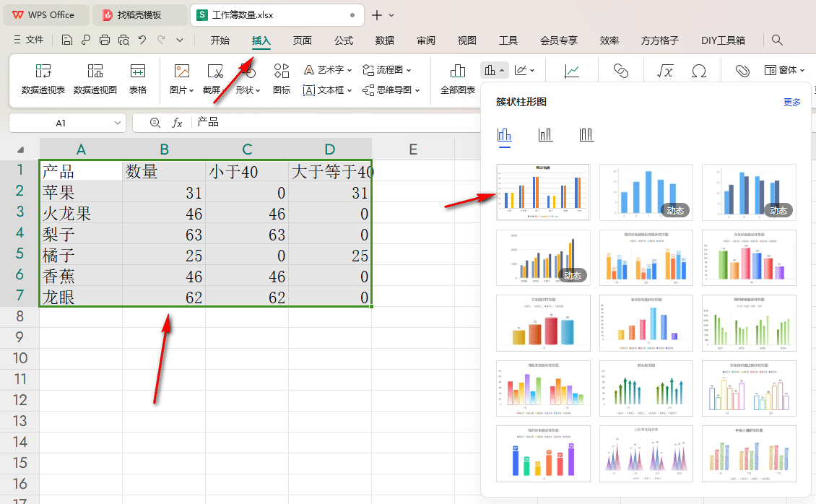The width and height of the screenshot is (816, 504).
Task: Switch to the 页面 ribbon tab
Action: point(303,40)
